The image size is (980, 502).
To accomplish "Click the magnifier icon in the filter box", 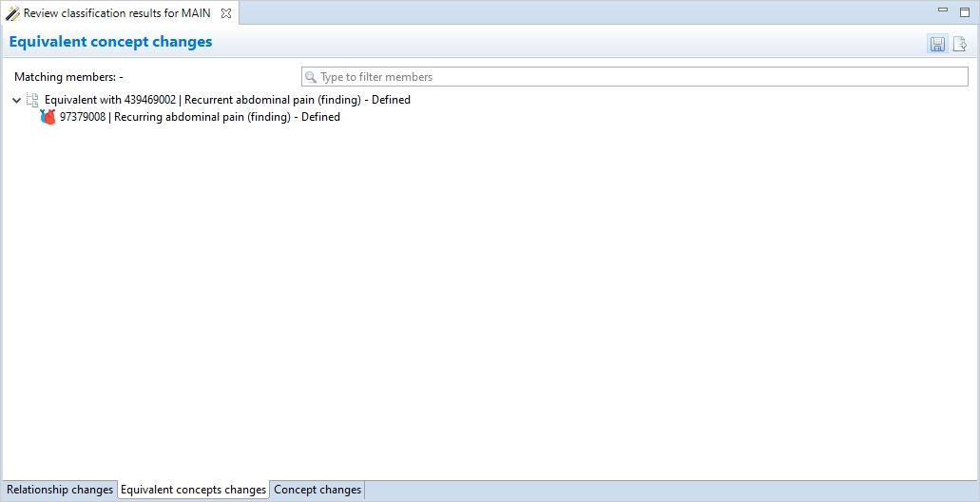I will [311, 77].
